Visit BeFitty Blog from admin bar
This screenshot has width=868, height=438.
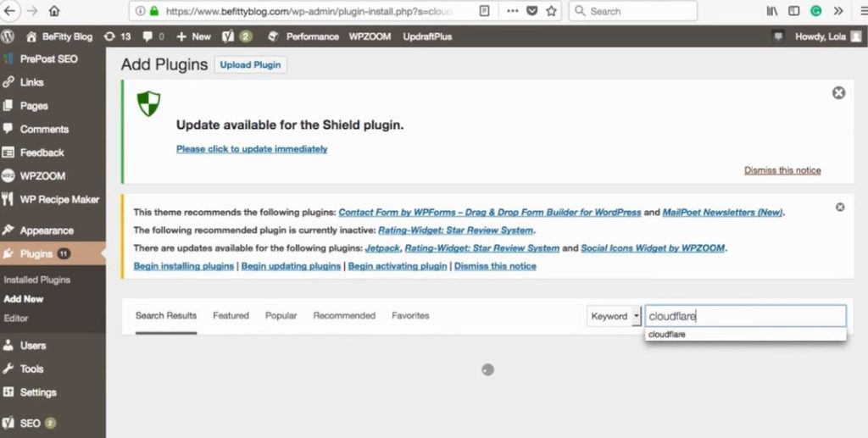coord(59,36)
